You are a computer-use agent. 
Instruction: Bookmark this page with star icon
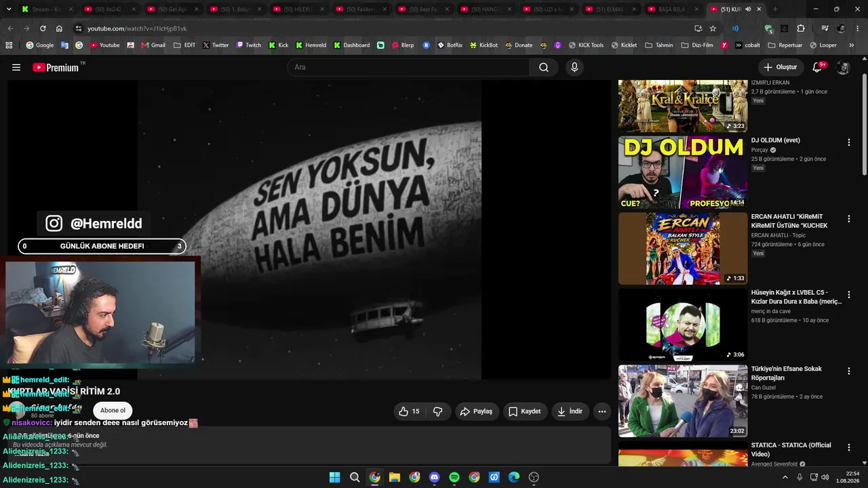(x=713, y=28)
